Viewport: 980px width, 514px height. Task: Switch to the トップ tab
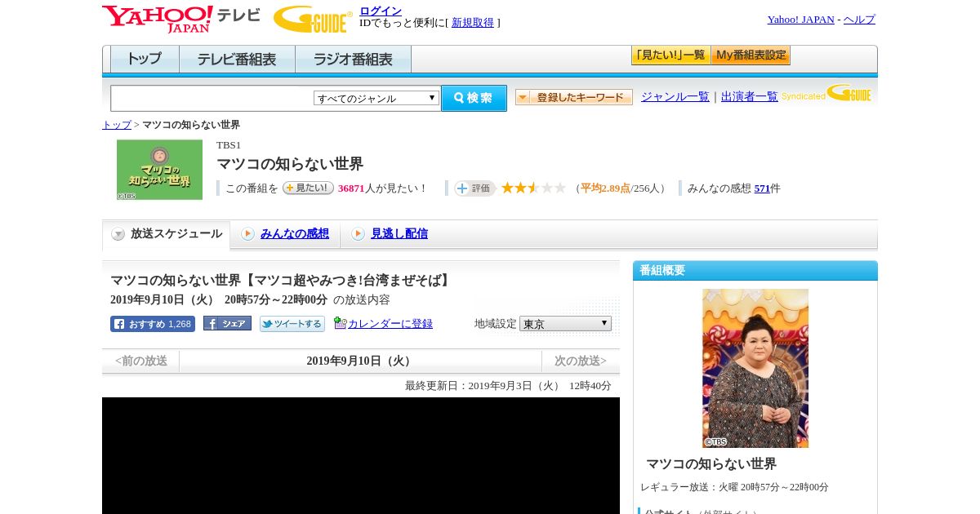coord(145,59)
